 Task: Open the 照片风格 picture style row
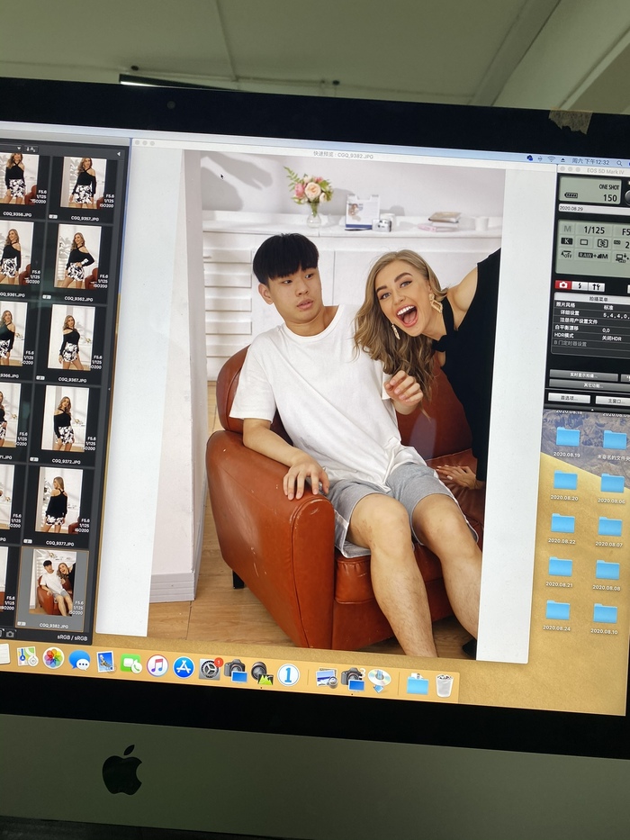592,305
